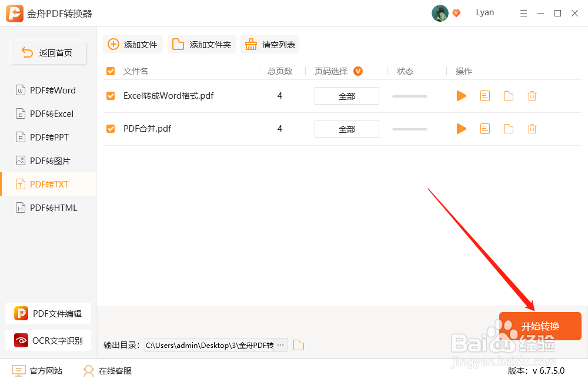The image size is (588, 382).
Task: Select PDF转TXT in sidebar
Action: [x=48, y=185]
